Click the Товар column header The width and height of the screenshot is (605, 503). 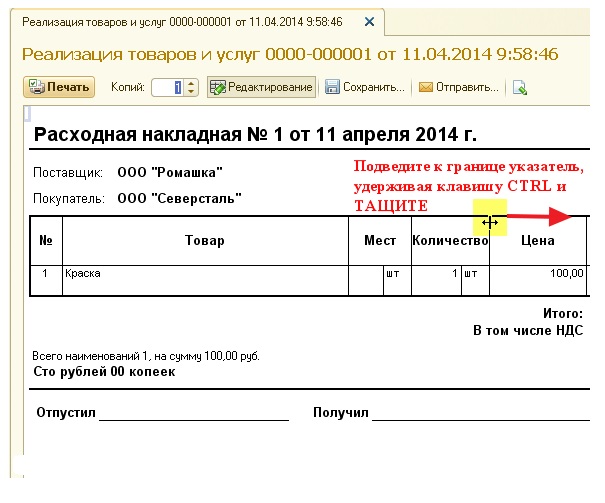tap(205, 240)
